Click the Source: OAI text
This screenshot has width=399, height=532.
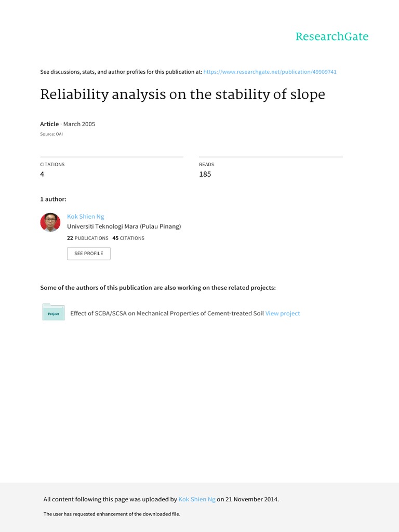[x=51, y=134]
